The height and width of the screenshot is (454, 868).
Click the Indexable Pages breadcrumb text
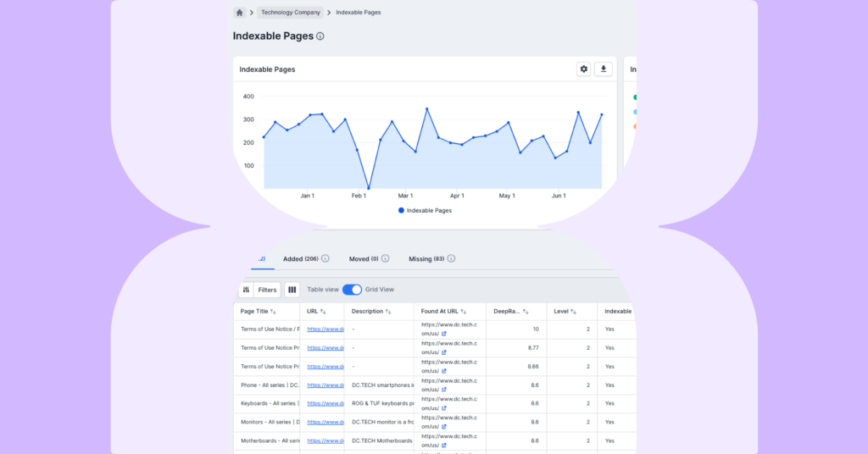(x=359, y=12)
